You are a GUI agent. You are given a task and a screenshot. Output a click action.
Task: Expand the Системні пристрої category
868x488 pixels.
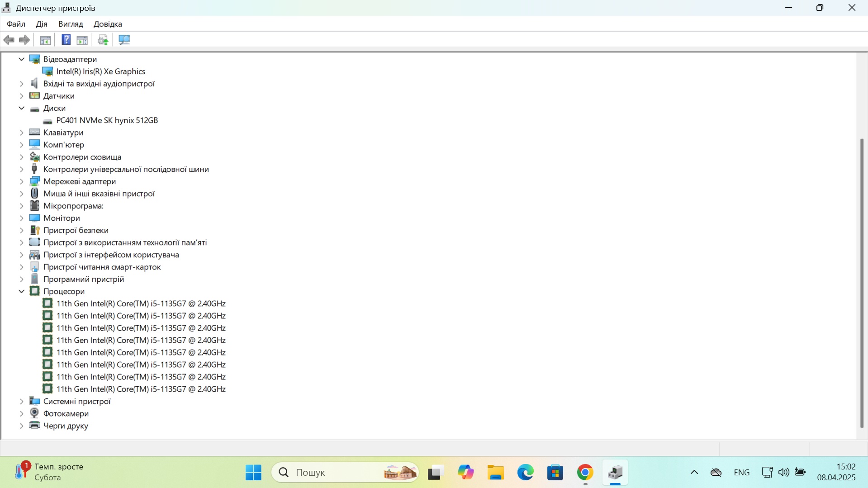(x=21, y=401)
